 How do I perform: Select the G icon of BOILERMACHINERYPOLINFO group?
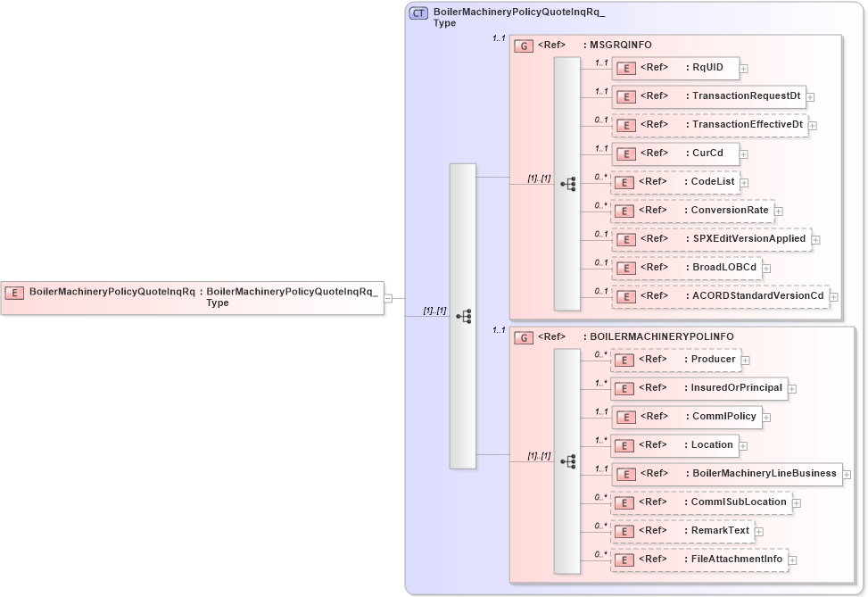point(523,336)
